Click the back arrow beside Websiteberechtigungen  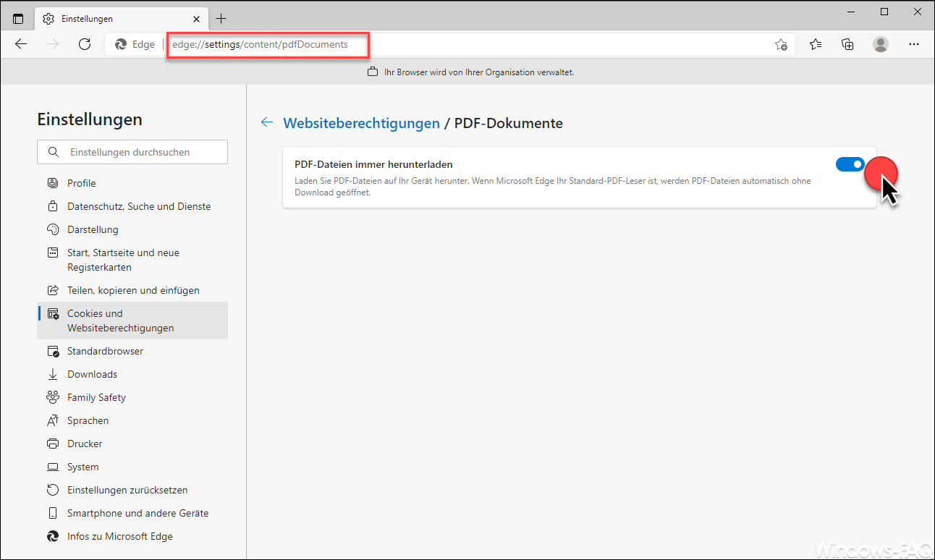(267, 122)
